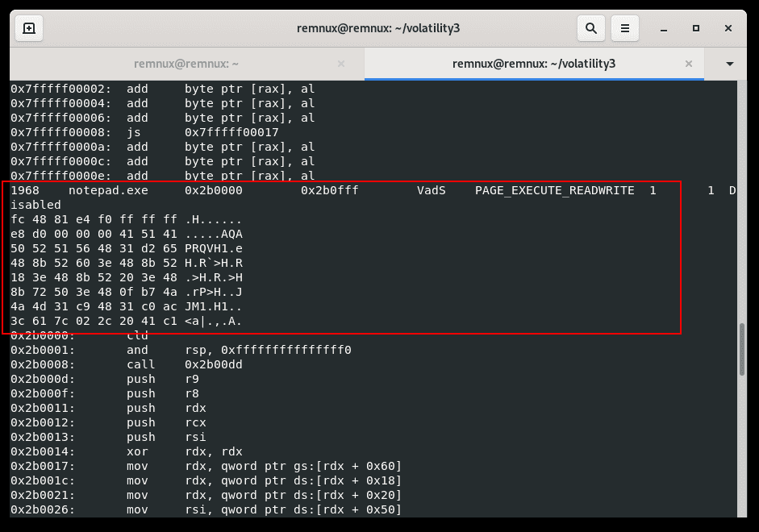Select the remnux@remnux: ~/volatility3 tab
The width and height of the screenshot is (759, 532).
(x=534, y=64)
